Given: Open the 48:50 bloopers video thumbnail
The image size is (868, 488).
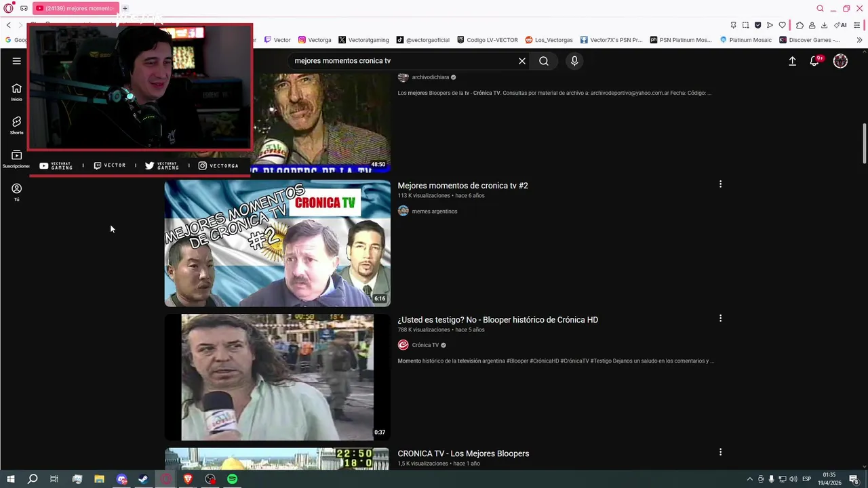Looking at the screenshot, I should [x=322, y=122].
